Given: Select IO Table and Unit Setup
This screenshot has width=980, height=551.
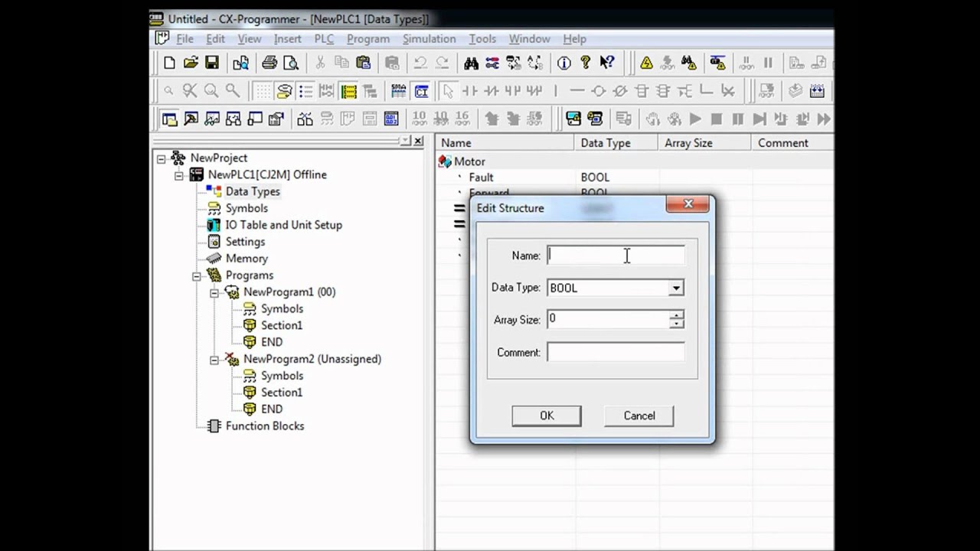Looking at the screenshot, I should (283, 225).
